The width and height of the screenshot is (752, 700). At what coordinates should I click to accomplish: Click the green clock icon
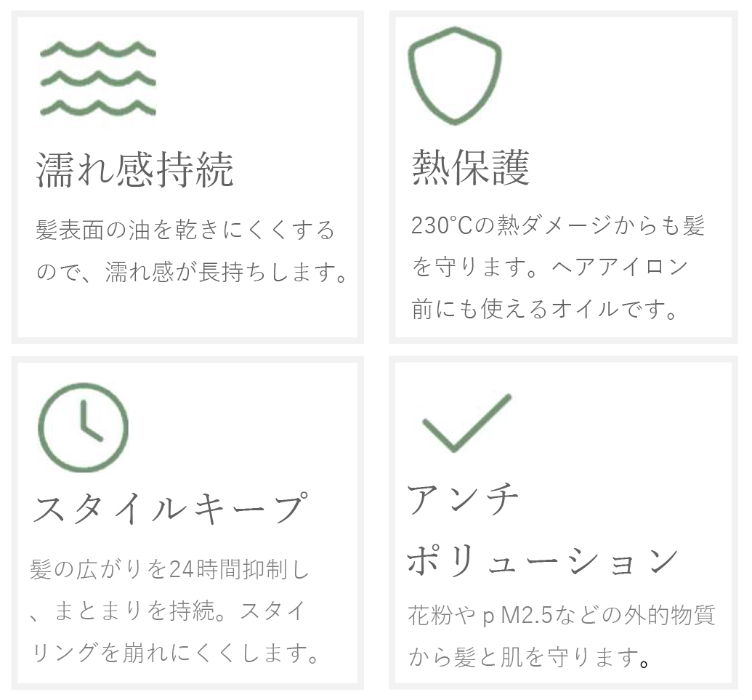[x=84, y=427]
